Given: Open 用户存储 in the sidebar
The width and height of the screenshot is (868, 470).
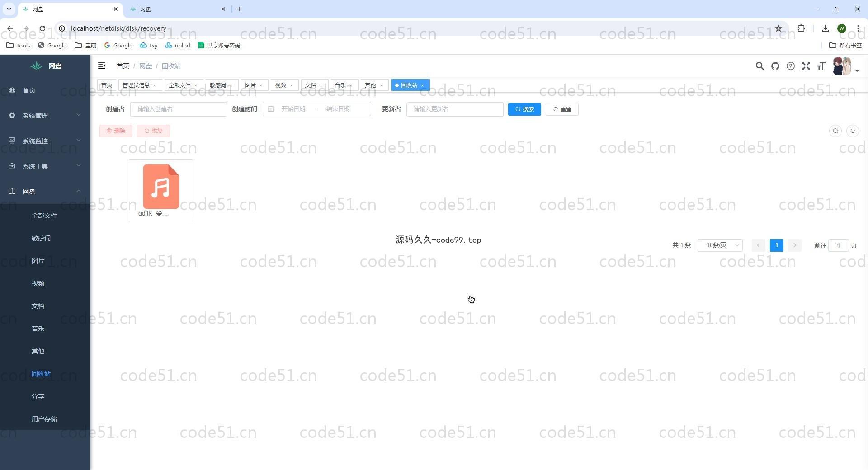Looking at the screenshot, I should [45, 419].
